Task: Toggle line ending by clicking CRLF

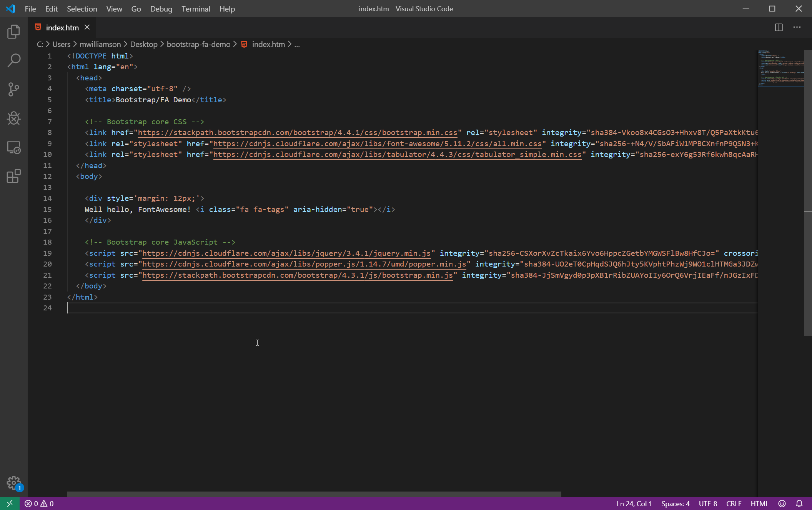Action: [733, 503]
